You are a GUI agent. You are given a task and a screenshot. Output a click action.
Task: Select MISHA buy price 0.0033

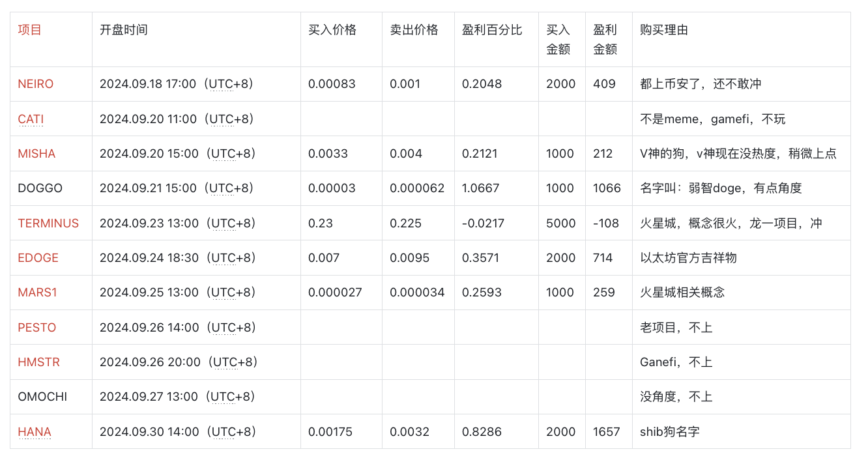[328, 154]
